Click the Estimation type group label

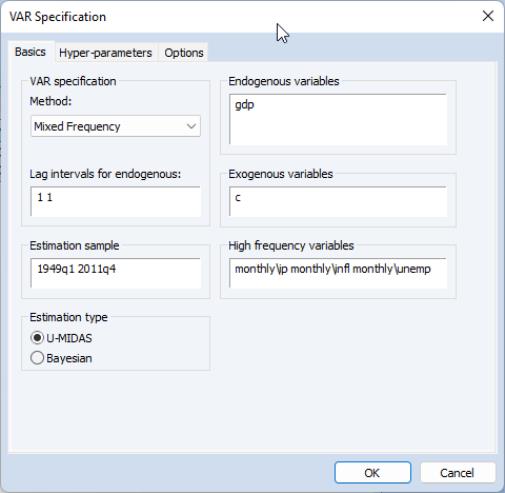point(69,317)
